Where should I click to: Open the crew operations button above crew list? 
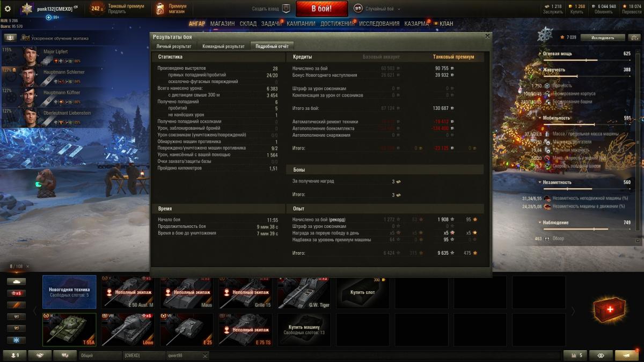coord(10,38)
